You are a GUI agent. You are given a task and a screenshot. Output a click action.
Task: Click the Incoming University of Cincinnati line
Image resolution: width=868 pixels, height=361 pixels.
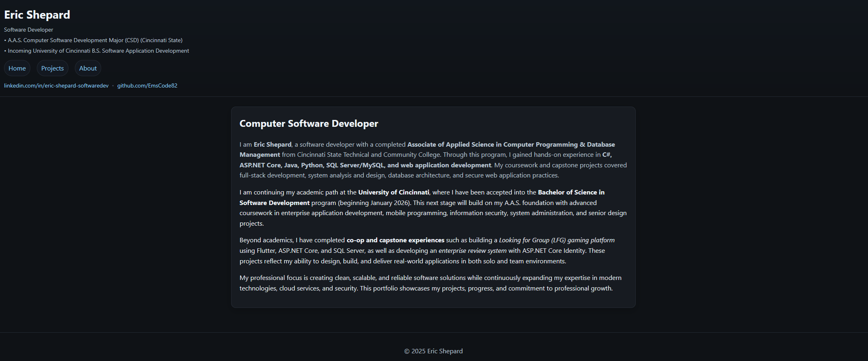coord(97,51)
